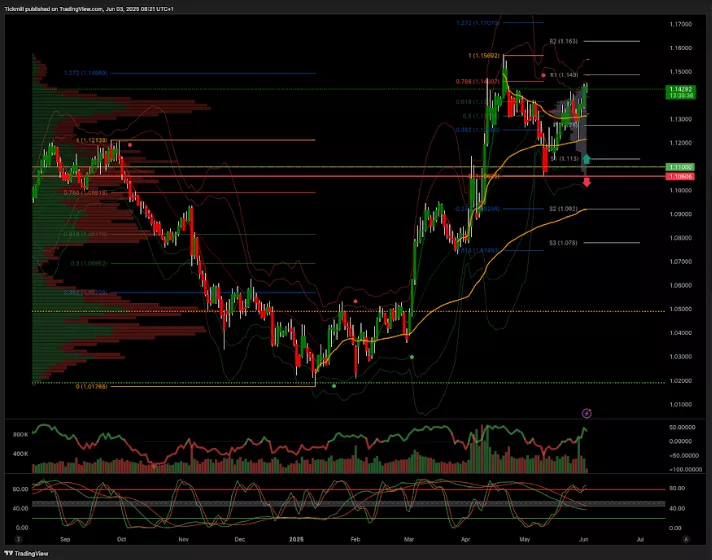The image size is (712, 560).
Task: Click the red down arrow marker
Action: pos(587,181)
